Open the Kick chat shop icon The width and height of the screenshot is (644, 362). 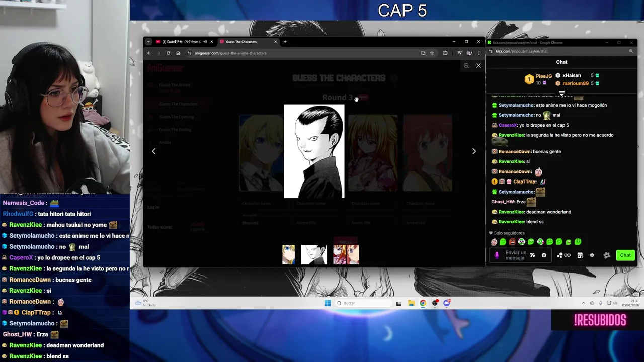(580, 255)
